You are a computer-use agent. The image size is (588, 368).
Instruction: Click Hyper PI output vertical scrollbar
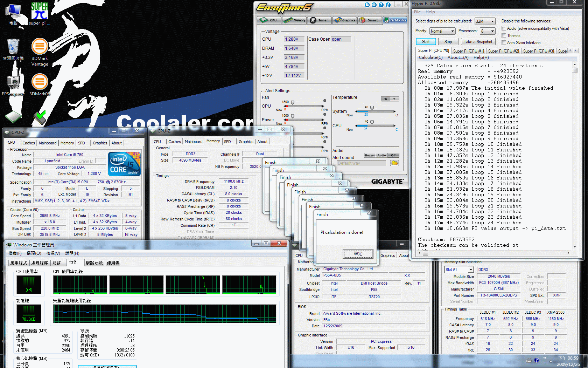tap(574, 156)
